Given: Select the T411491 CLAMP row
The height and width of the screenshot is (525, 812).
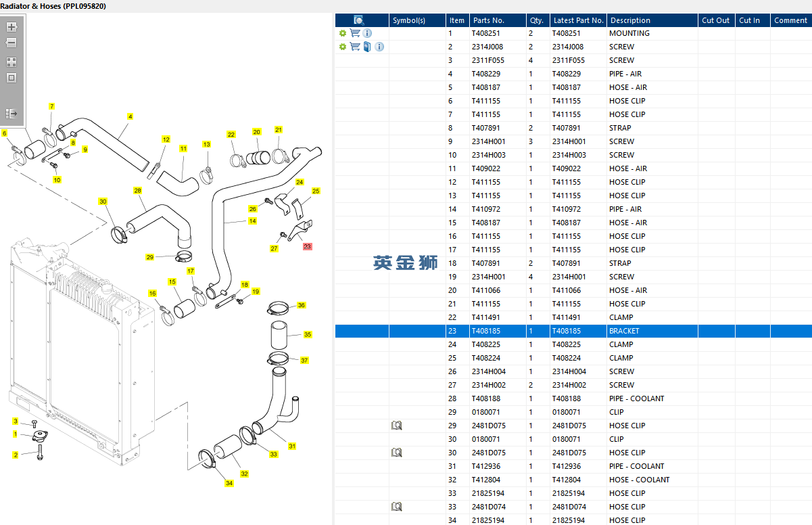Looking at the screenshot, I should 573,317.
